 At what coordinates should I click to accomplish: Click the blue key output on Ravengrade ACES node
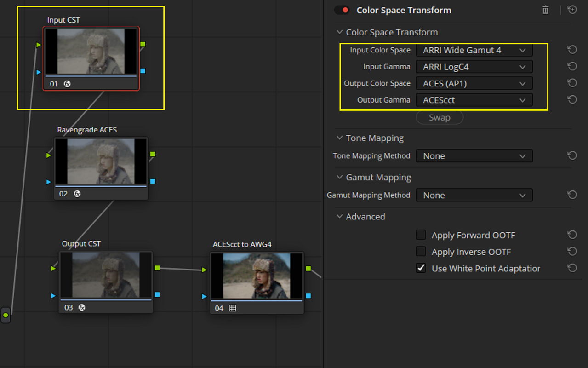pyautogui.click(x=153, y=181)
